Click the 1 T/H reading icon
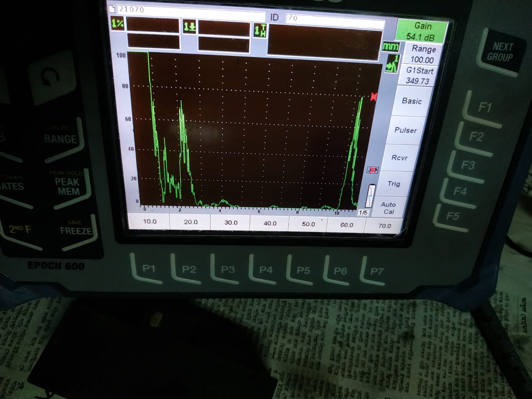The image size is (532, 399). [x=260, y=30]
